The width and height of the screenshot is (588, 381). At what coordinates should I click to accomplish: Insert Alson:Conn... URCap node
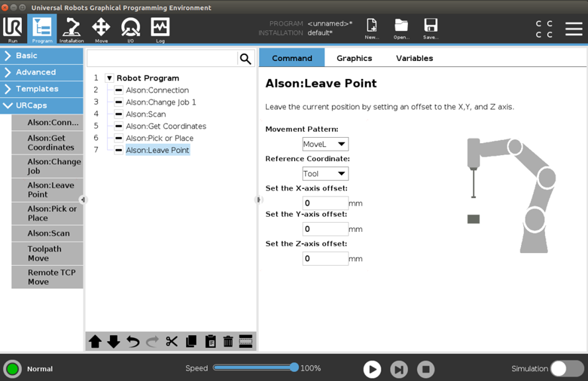point(47,123)
